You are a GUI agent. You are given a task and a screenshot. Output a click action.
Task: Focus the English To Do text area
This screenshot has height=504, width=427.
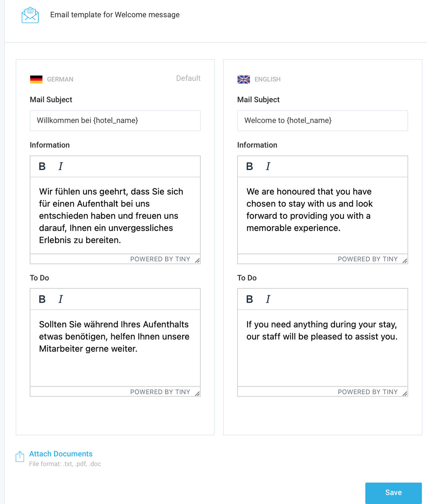pyautogui.click(x=323, y=348)
